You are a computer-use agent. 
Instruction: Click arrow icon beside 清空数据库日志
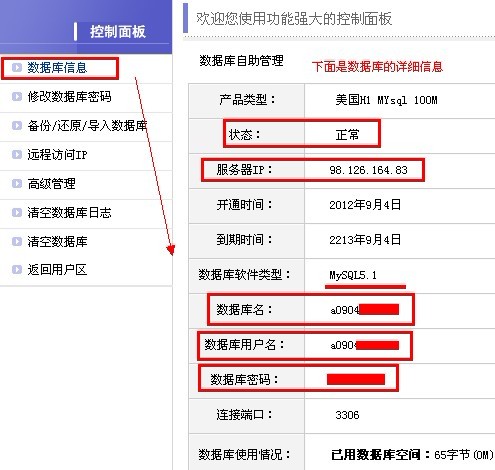17,213
